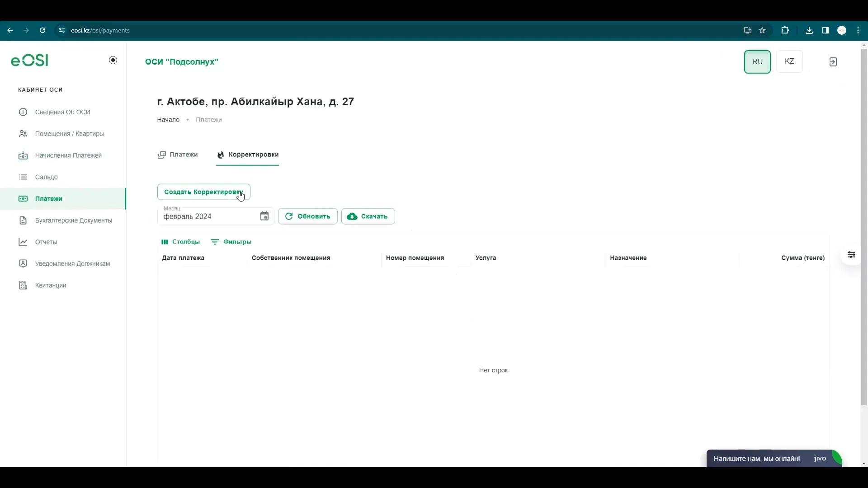This screenshot has width=868, height=488.
Task: Open the jivo chat widget
Action: click(x=774, y=458)
